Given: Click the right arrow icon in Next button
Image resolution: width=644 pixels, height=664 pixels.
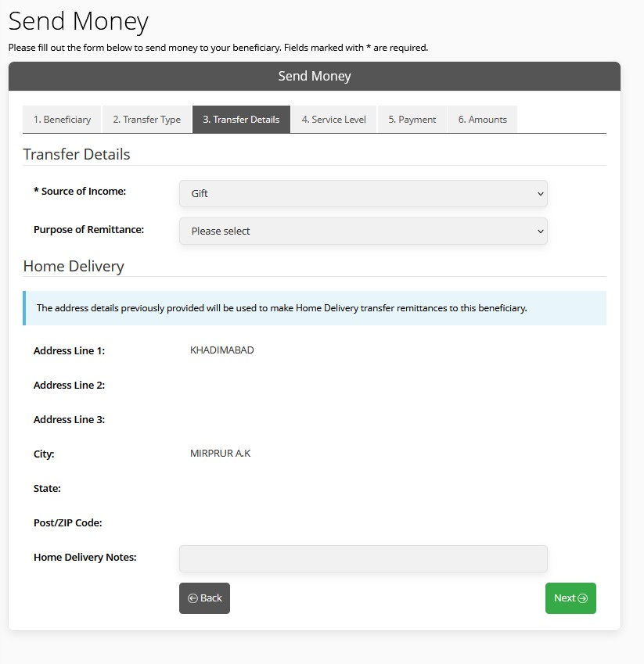Looking at the screenshot, I should [582, 598].
